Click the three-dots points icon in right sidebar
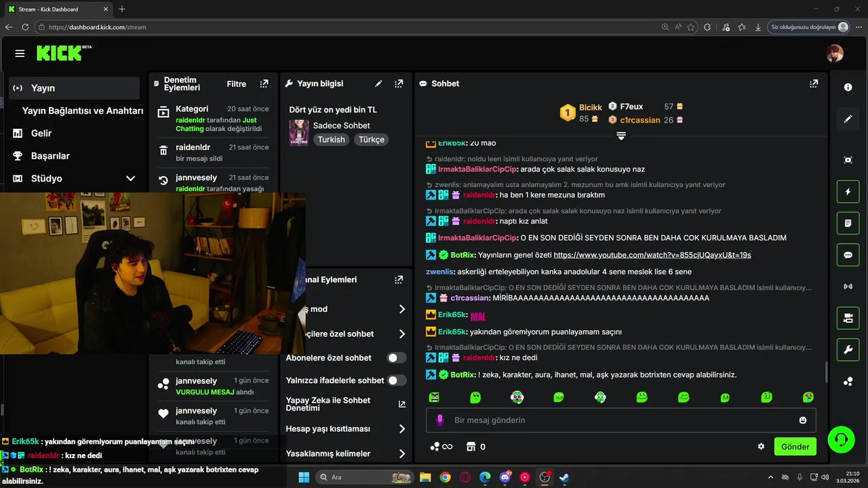Image resolution: width=868 pixels, height=488 pixels. pyautogui.click(x=848, y=382)
